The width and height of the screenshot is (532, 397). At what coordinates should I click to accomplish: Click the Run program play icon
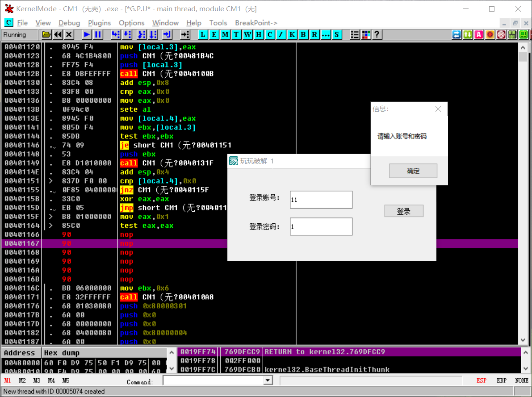87,34
